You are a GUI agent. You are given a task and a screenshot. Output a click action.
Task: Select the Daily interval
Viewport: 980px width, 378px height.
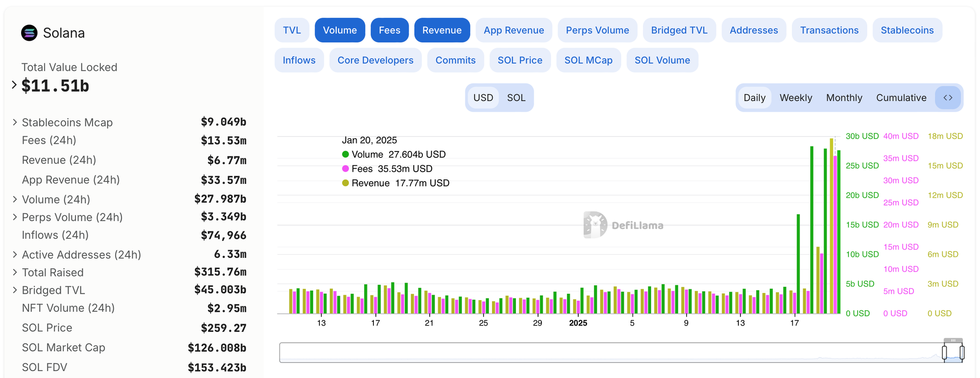pos(755,98)
